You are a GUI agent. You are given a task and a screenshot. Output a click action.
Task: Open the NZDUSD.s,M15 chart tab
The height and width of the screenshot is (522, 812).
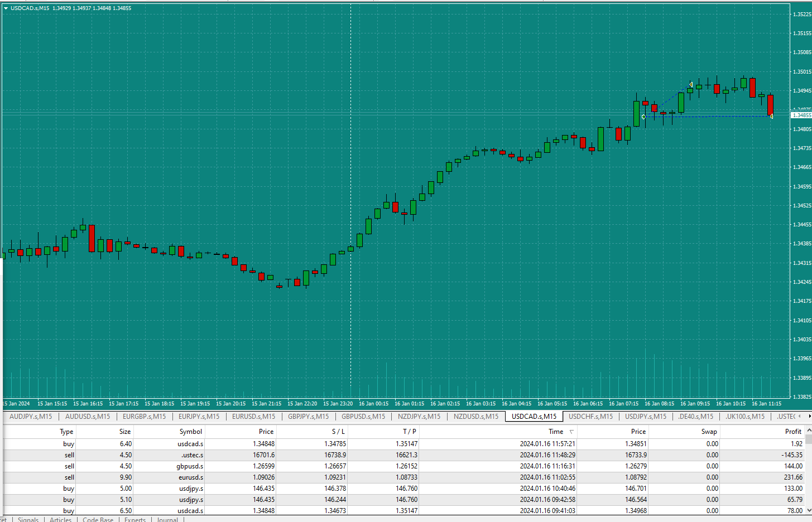tap(476, 417)
